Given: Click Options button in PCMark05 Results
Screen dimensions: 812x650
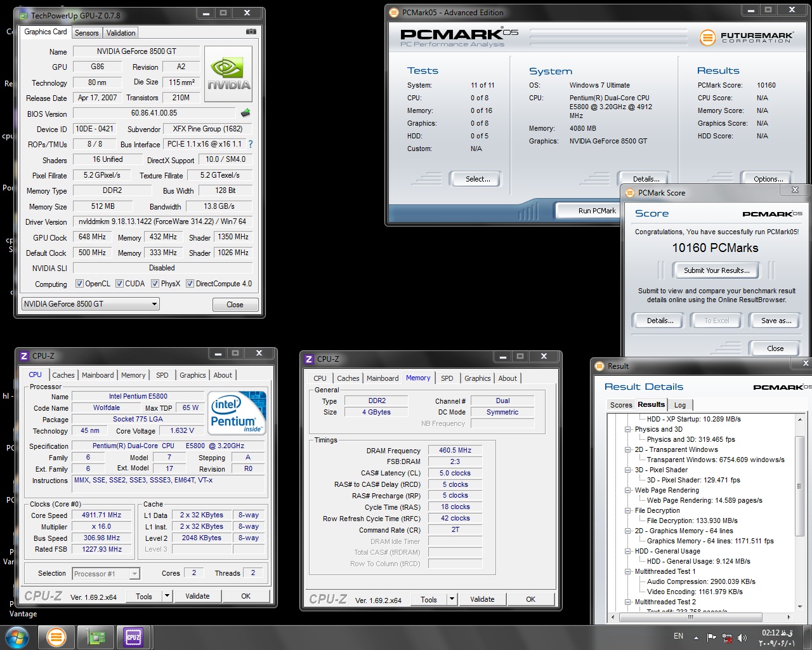Looking at the screenshot, I should [x=768, y=179].
